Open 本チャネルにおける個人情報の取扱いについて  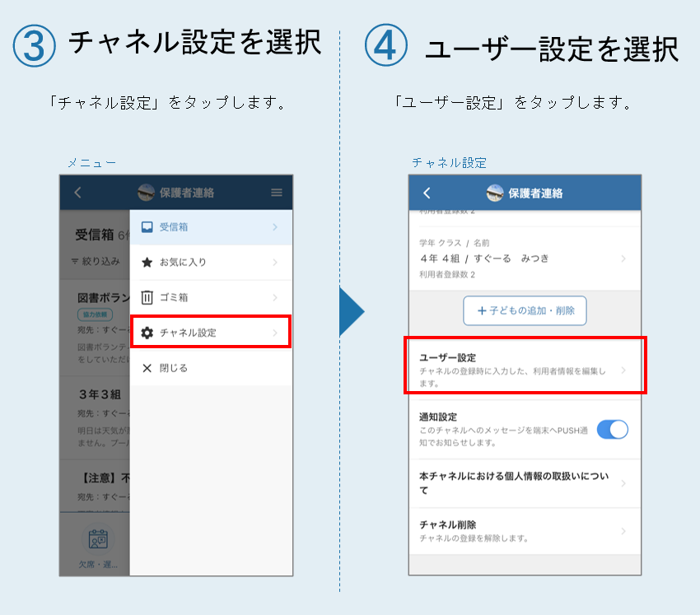point(525,483)
